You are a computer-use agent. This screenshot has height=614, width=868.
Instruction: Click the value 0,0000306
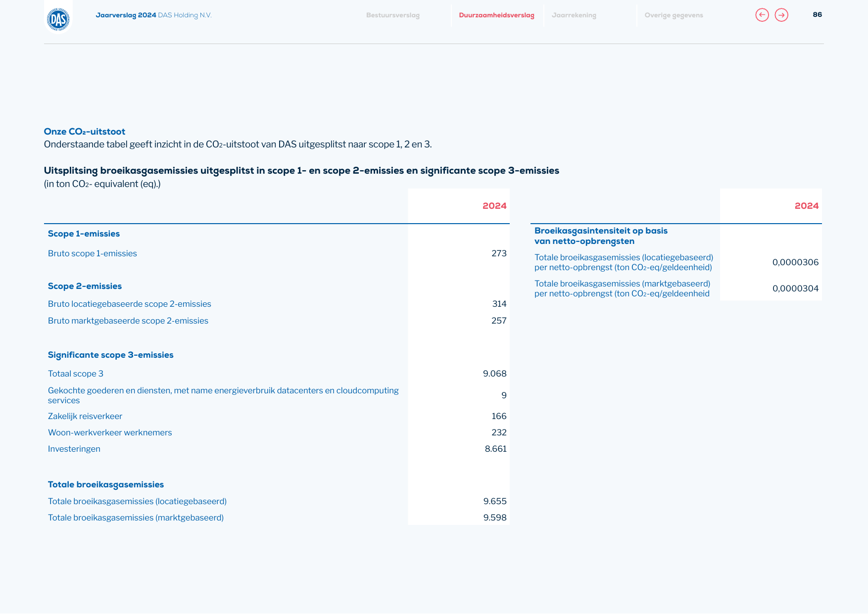pos(795,262)
